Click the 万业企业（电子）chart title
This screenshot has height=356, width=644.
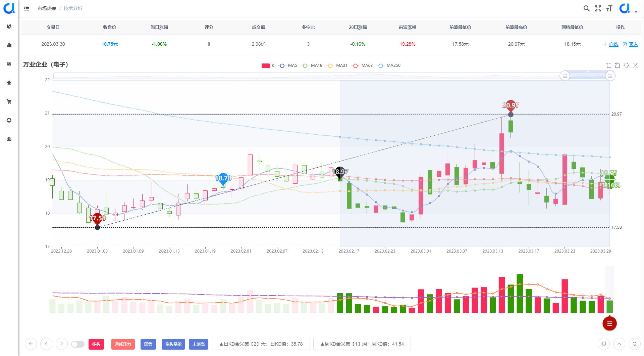coord(46,64)
